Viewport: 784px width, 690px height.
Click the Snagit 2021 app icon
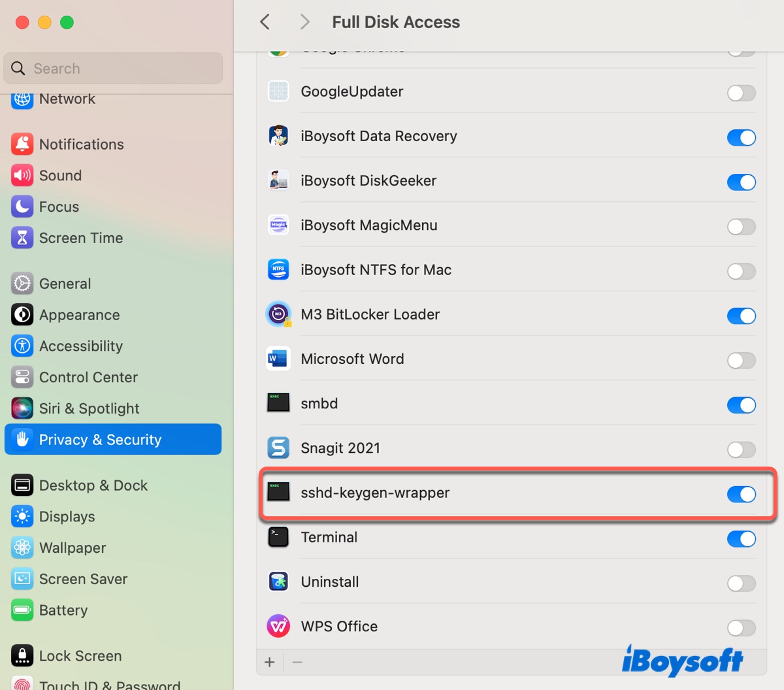[x=278, y=448]
